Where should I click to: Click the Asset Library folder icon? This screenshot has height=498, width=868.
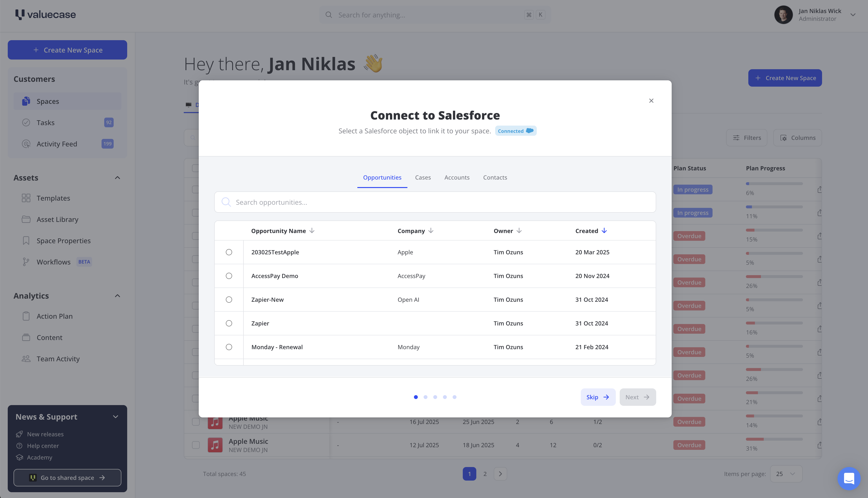tap(26, 219)
